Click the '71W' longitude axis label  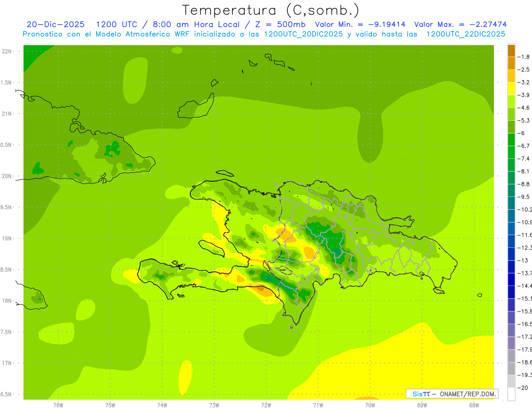(x=318, y=405)
